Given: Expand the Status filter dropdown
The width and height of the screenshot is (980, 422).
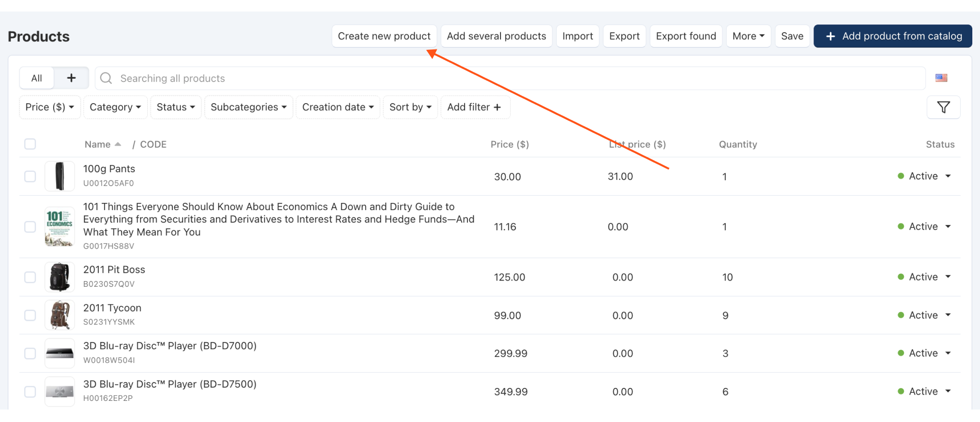Looking at the screenshot, I should point(176,107).
